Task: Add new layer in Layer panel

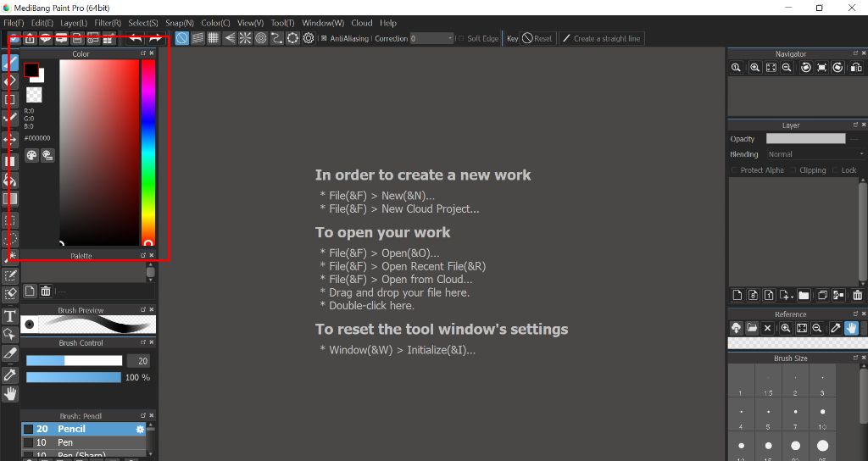Action: pos(737,296)
